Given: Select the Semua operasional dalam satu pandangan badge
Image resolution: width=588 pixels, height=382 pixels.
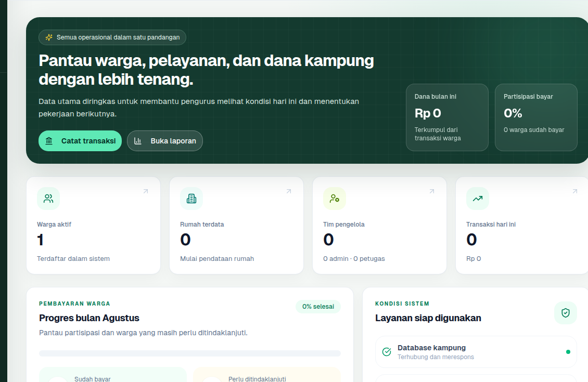Looking at the screenshot, I should click(x=112, y=37).
